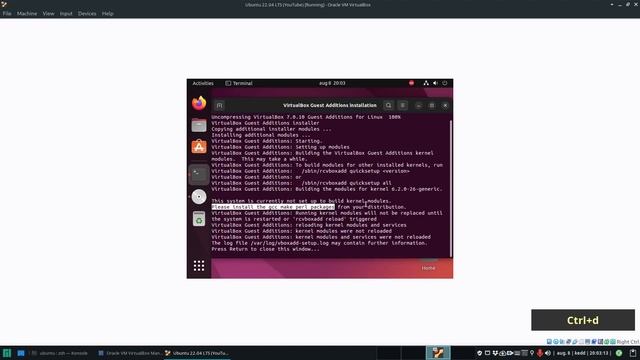Select the Terminal icon in the dock
The image size is (640, 360).
pyautogui.click(x=199, y=175)
